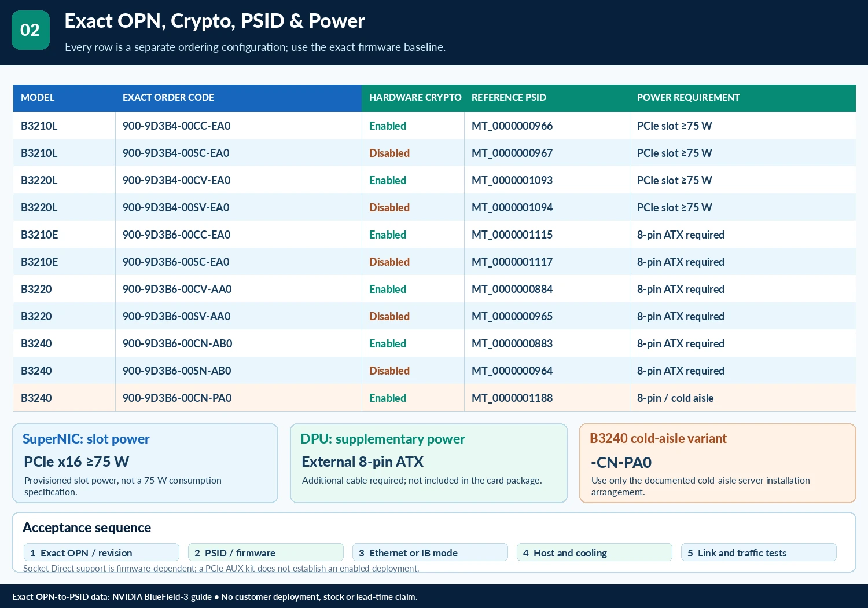
Task: Select PSID MT_0000001093
Action: click(x=512, y=180)
